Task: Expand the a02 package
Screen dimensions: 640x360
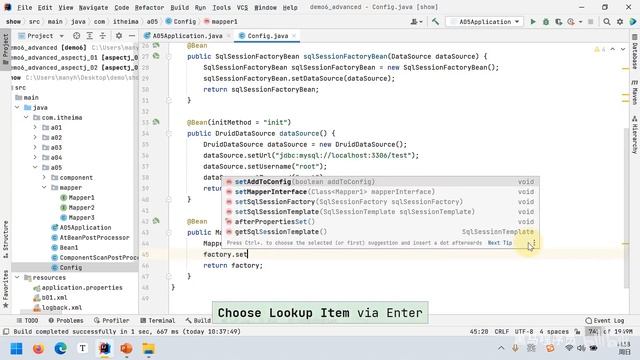Action: pyautogui.click(x=35, y=138)
